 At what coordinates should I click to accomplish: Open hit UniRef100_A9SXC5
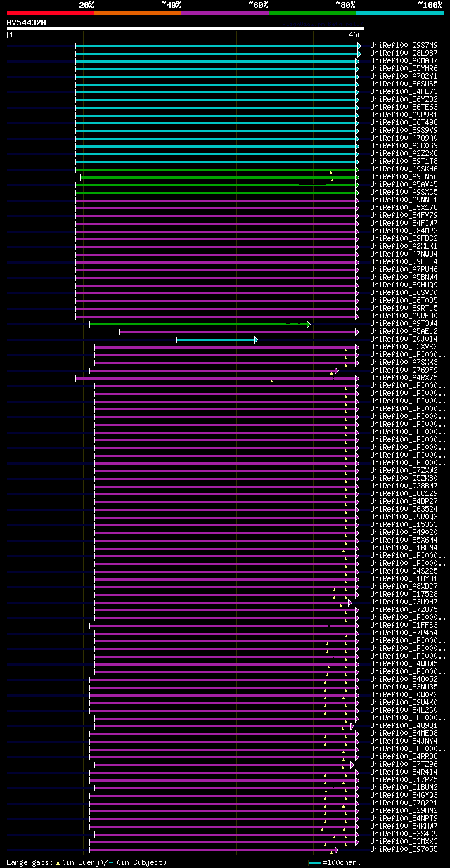point(404,192)
